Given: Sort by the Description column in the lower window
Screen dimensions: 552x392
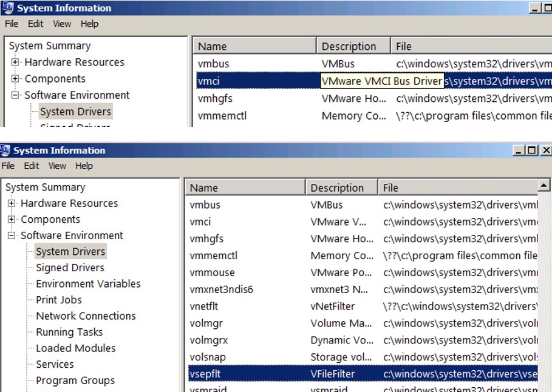Looking at the screenshot, I should tap(337, 188).
